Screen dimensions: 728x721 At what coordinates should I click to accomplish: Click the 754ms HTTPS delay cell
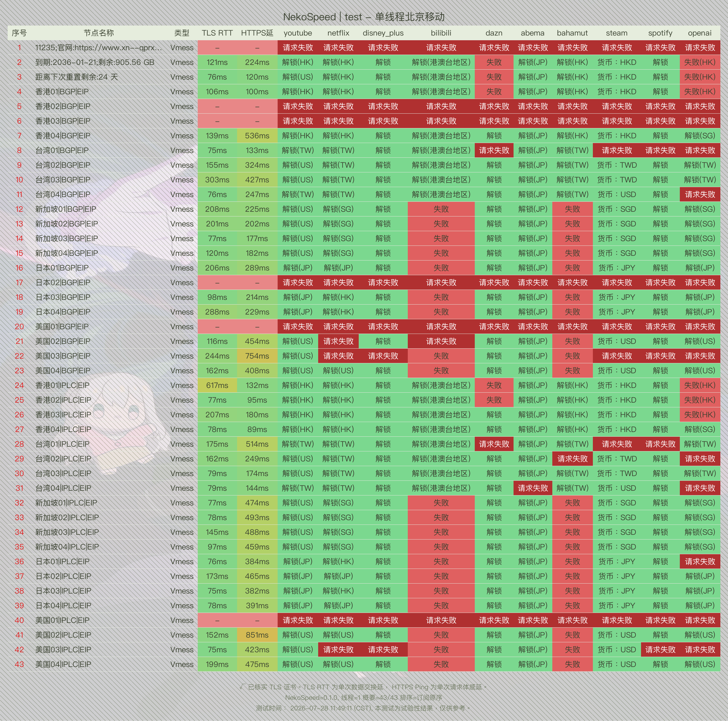coord(257,356)
